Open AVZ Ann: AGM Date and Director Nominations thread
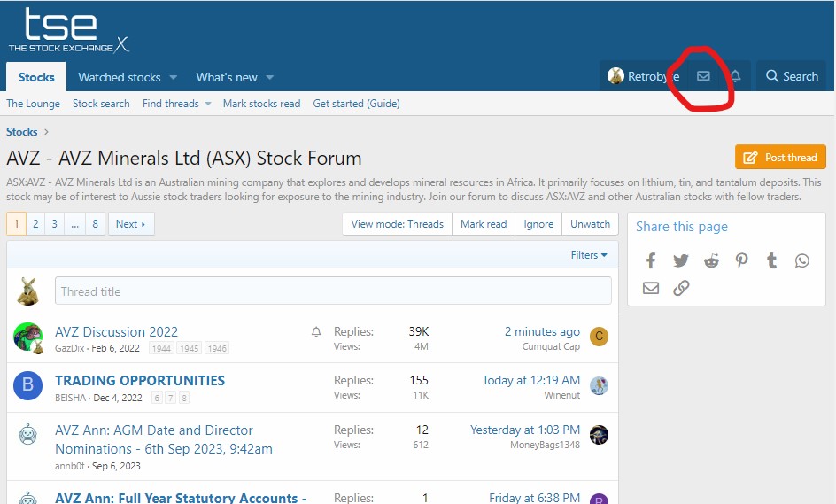This screenshot has height=504, width=836. click(x=164, y=439)
